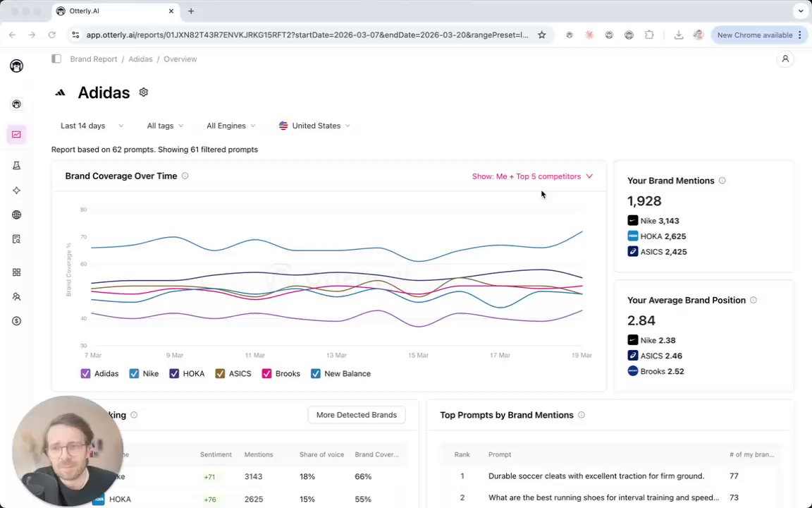
Task: Open the Adidas brand settings gear
Action: (144, 92)
